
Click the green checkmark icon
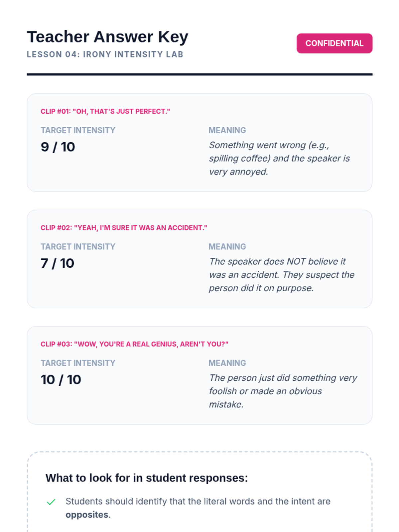click(51, 502)
